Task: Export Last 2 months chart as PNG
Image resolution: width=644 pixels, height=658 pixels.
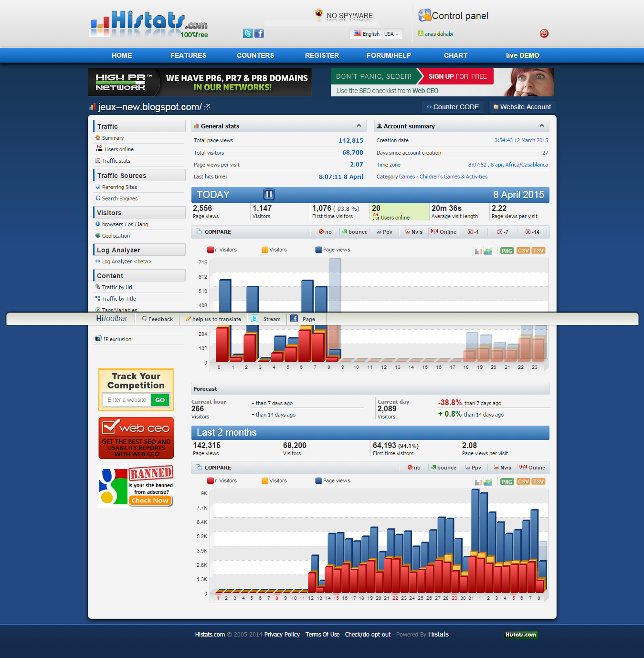Action: (507, 481)
